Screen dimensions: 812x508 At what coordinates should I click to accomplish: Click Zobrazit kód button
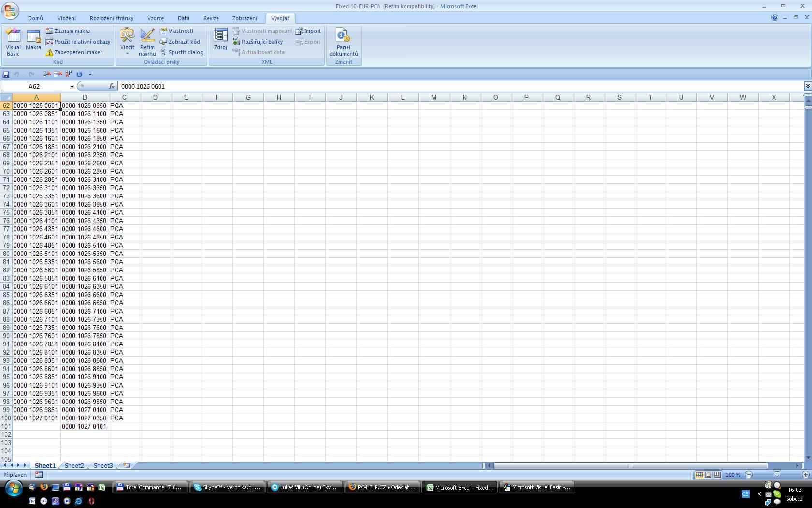180,42
